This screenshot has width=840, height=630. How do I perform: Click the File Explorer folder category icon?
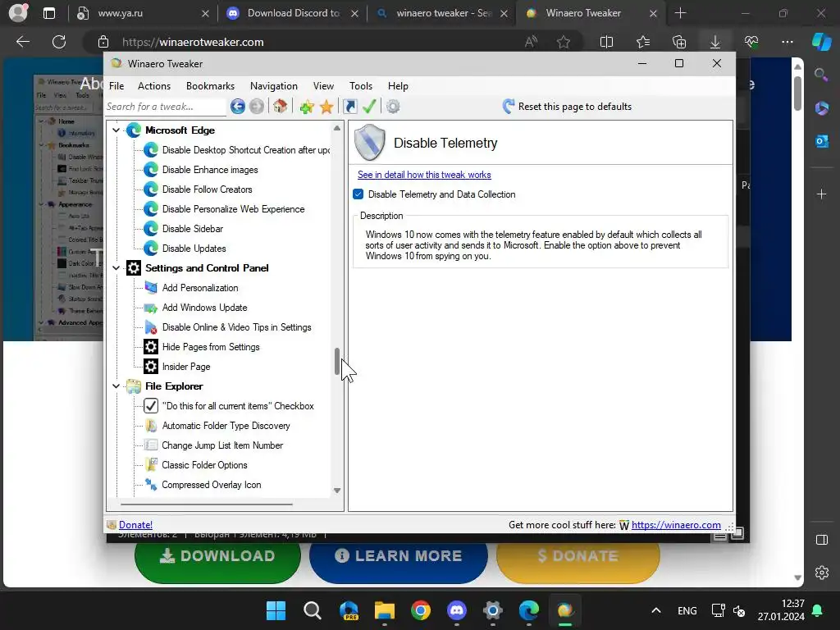tap(134, 386)
